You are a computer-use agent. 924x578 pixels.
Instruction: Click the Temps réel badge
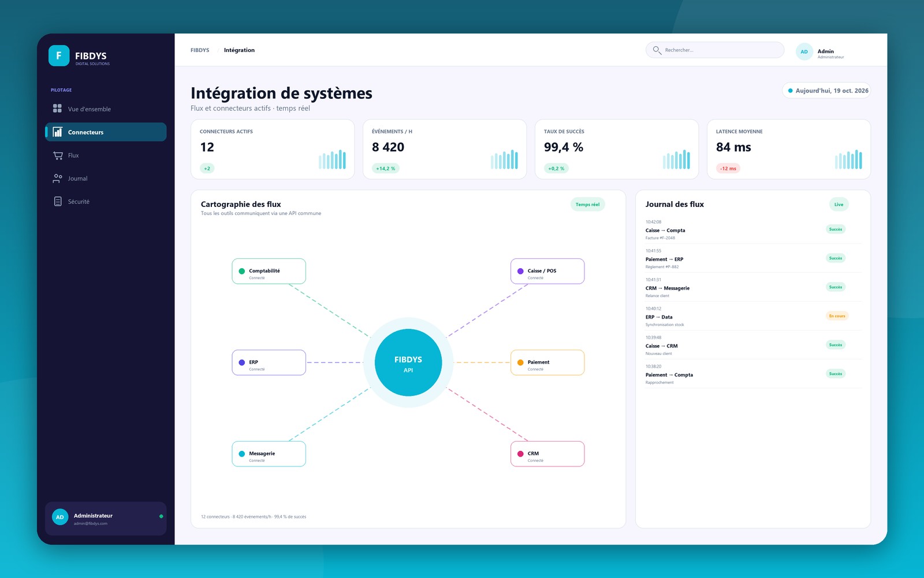[587, 204]
